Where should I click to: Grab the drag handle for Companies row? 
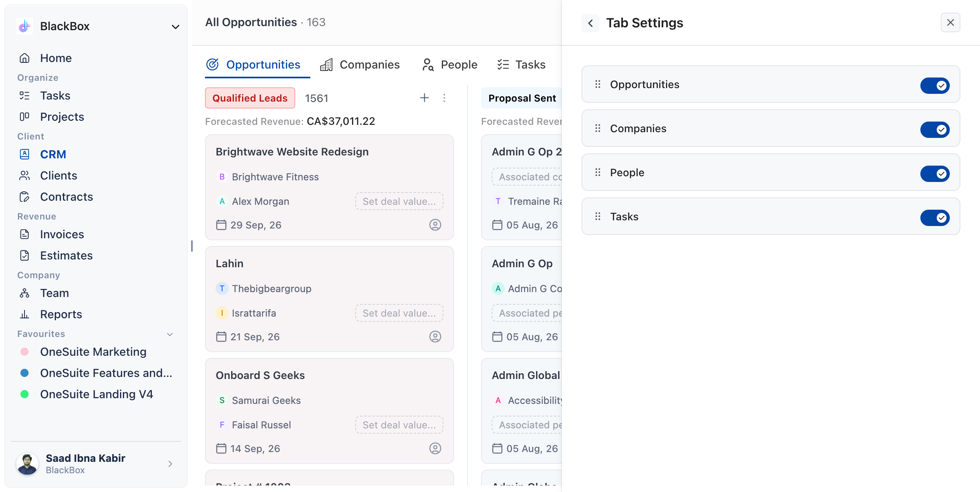coord(598,128)
